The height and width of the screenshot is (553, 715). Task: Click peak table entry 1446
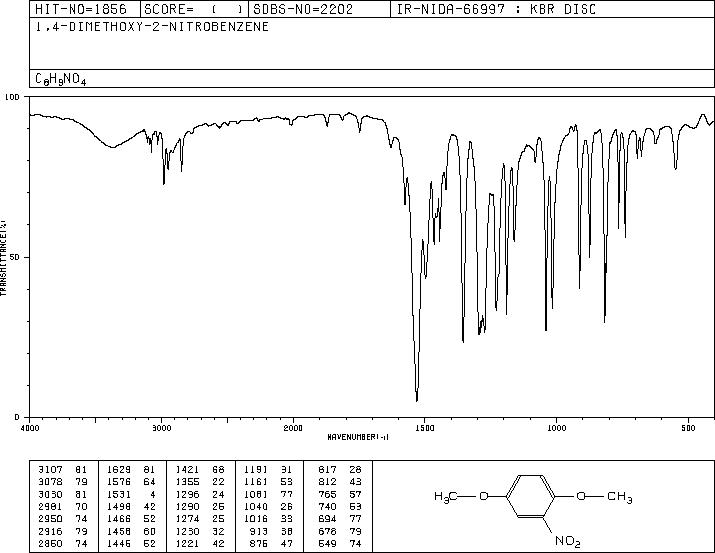click(119, 543)
